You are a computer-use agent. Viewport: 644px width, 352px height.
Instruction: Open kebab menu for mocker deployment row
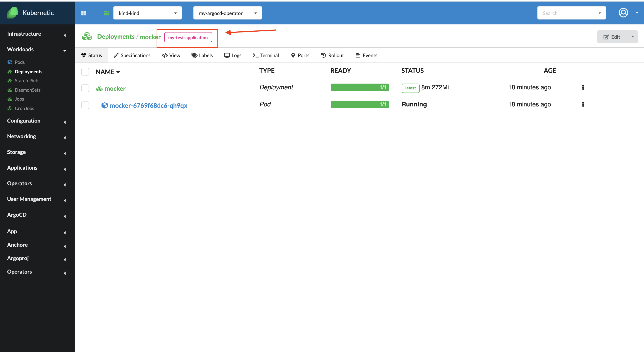(583, 88)
